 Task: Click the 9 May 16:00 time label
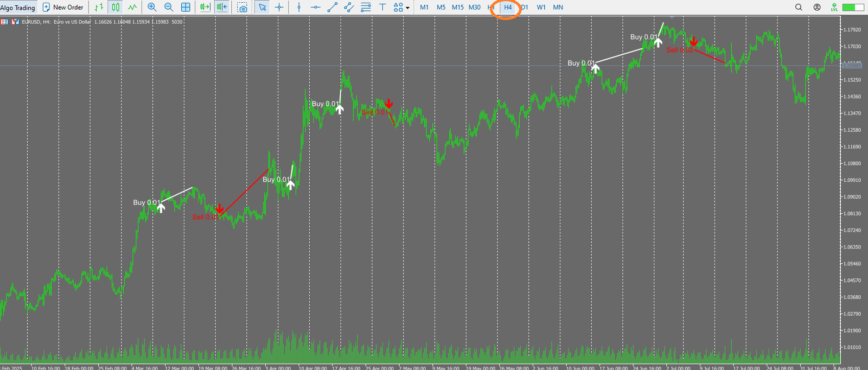446,368
